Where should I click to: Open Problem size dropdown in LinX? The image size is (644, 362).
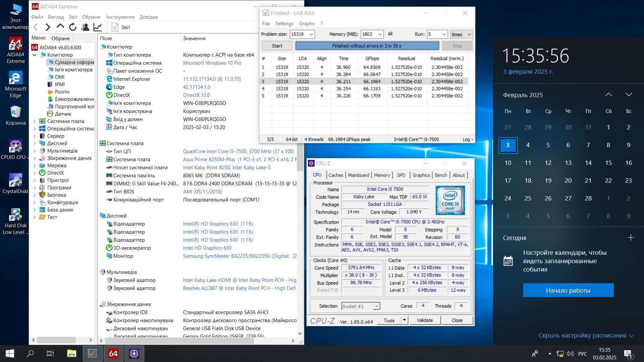pos(311,34)
